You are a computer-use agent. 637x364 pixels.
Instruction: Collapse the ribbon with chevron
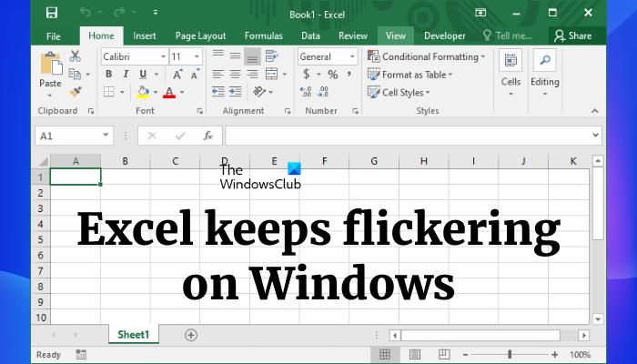[x=595, y=110]
